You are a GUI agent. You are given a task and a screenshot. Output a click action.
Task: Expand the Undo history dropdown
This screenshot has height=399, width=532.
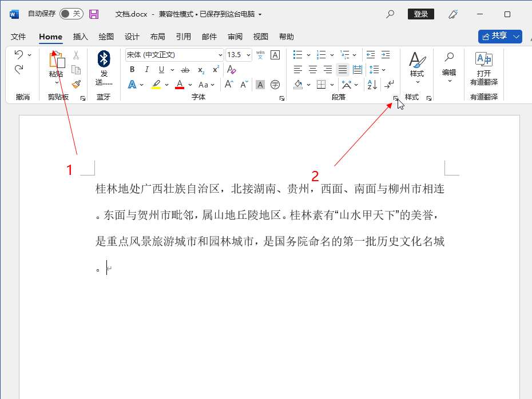30,55
